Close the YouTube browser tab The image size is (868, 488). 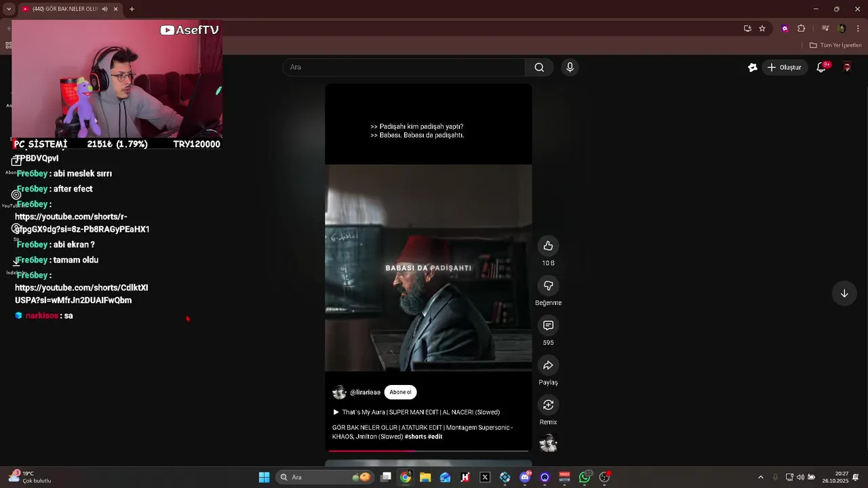115,9
